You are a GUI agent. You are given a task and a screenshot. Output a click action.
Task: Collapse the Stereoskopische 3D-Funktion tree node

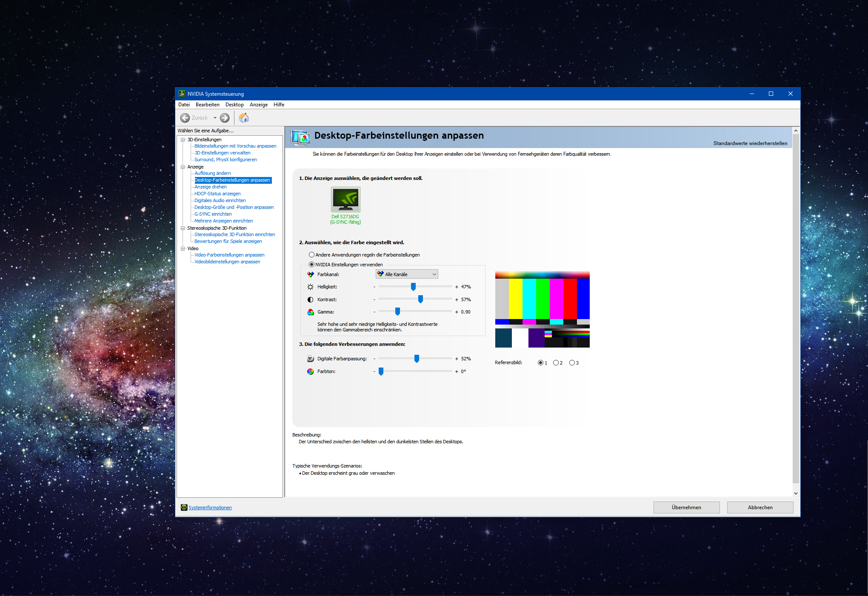pyautogui.click(x=183, y=228)
